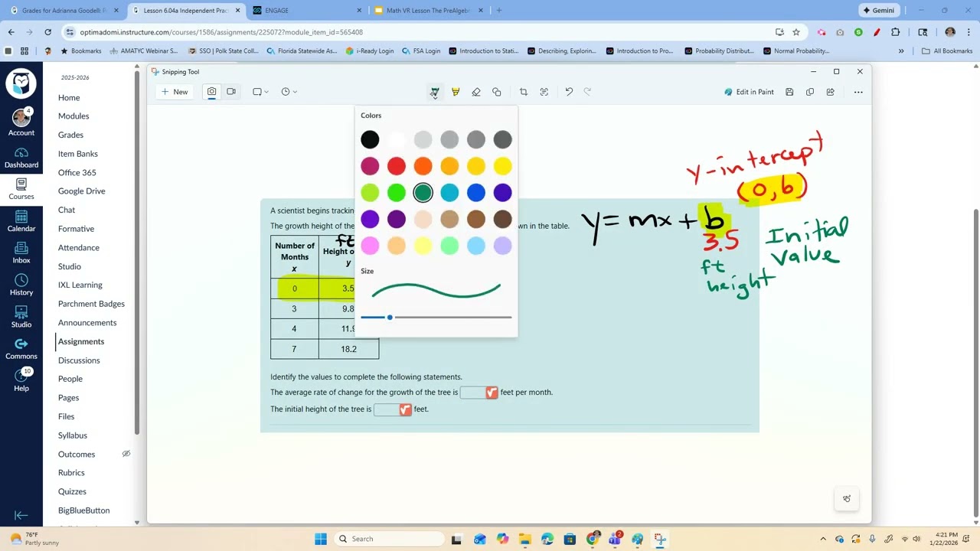980x551 pixels.
Task: Open the Copilot bubble in Snipping Tool
Action: 847,499
